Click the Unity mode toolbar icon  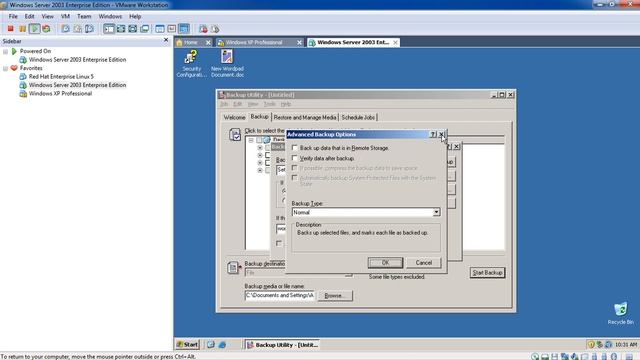tap(144, 29)
